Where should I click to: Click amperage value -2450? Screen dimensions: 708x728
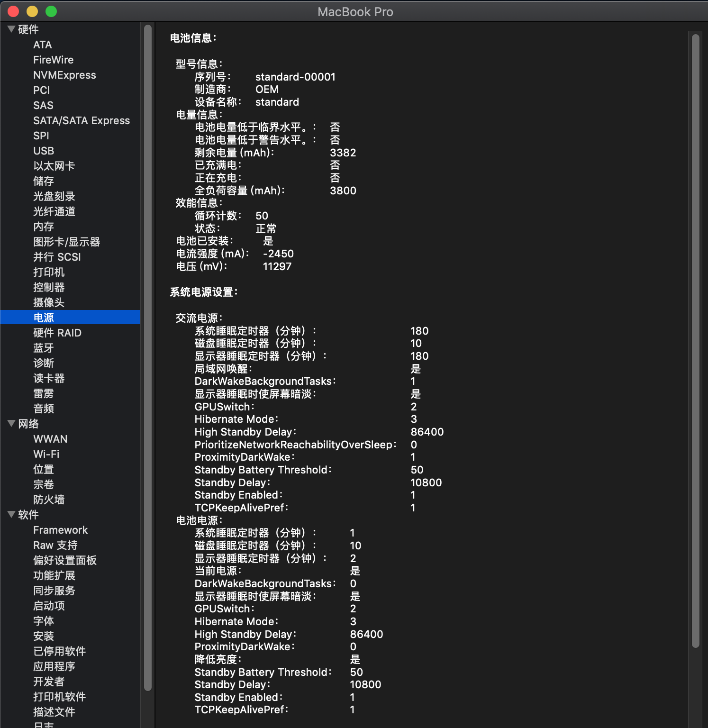(x=278, y=254)
